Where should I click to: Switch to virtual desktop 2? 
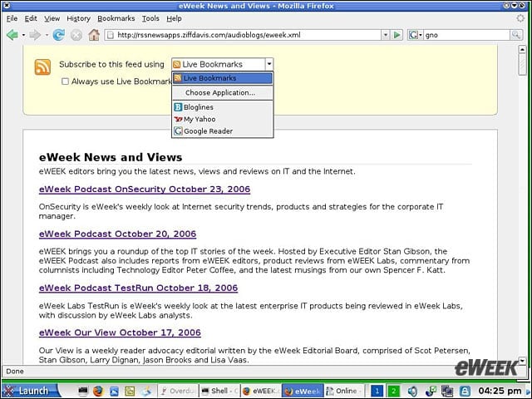pos(393,392)
